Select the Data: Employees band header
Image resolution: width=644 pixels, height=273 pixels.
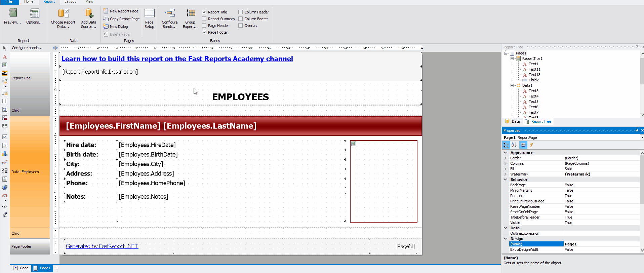point(30,172)
